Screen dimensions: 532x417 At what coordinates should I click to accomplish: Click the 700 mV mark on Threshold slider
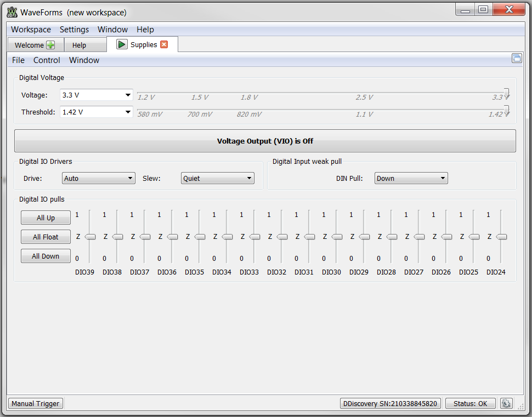[x=200, y=115]
